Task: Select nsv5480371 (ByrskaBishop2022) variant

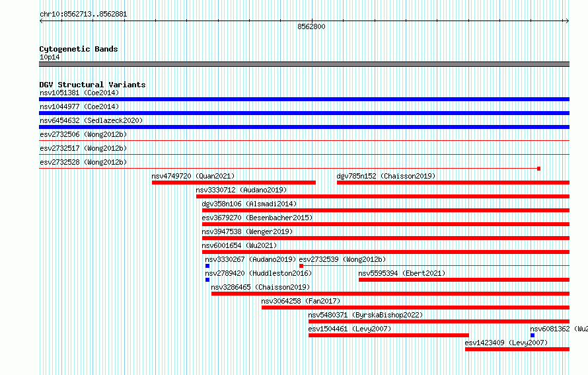Action: (365, 315)
